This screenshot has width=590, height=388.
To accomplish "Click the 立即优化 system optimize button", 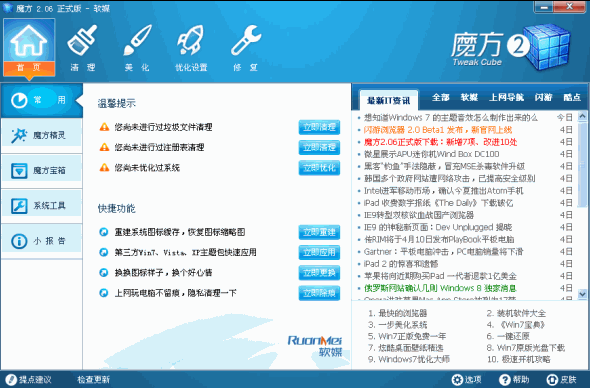I will [x=319, y=168].
